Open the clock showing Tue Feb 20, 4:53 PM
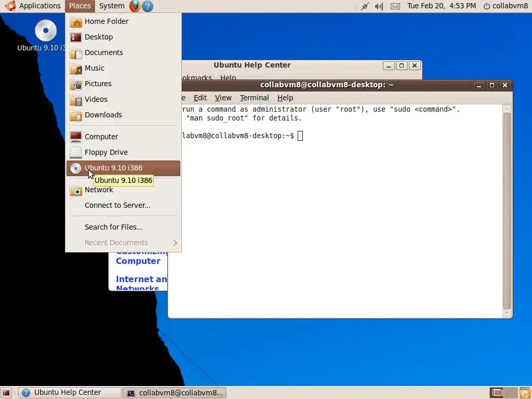 click(442, 6)
